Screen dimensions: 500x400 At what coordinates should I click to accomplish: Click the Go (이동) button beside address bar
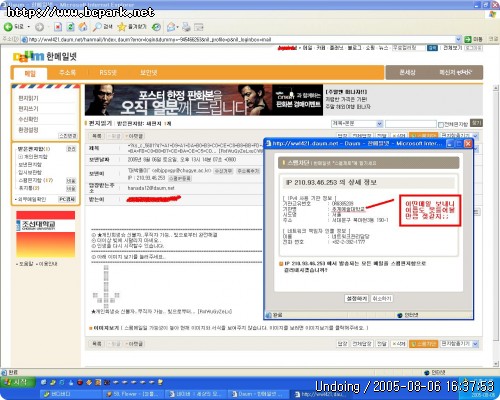click(x=474, y=39)
